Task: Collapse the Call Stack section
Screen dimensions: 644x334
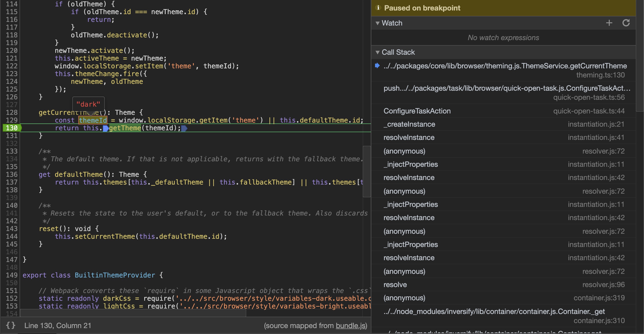Action: [x=378, y=52]
